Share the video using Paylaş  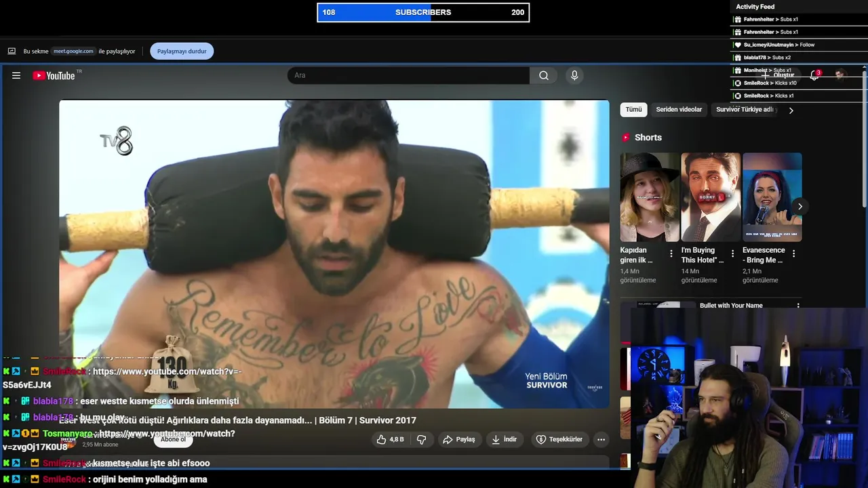pos(459,439)
